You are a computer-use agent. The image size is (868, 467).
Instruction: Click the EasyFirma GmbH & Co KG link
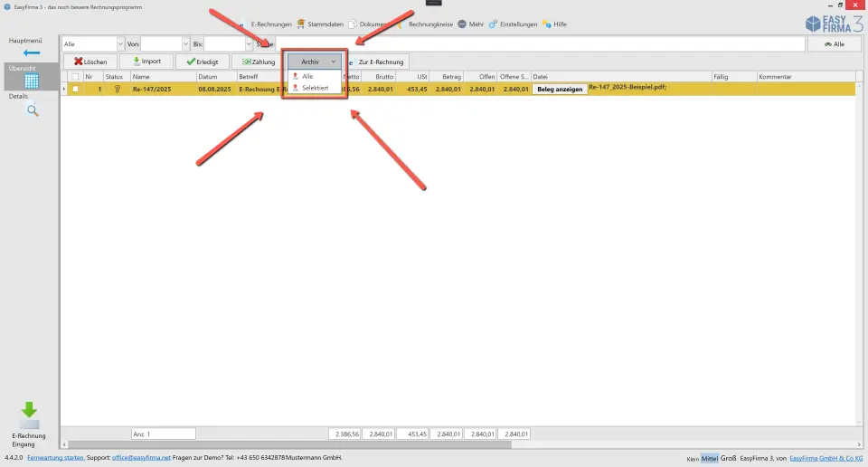click(826, 458)
